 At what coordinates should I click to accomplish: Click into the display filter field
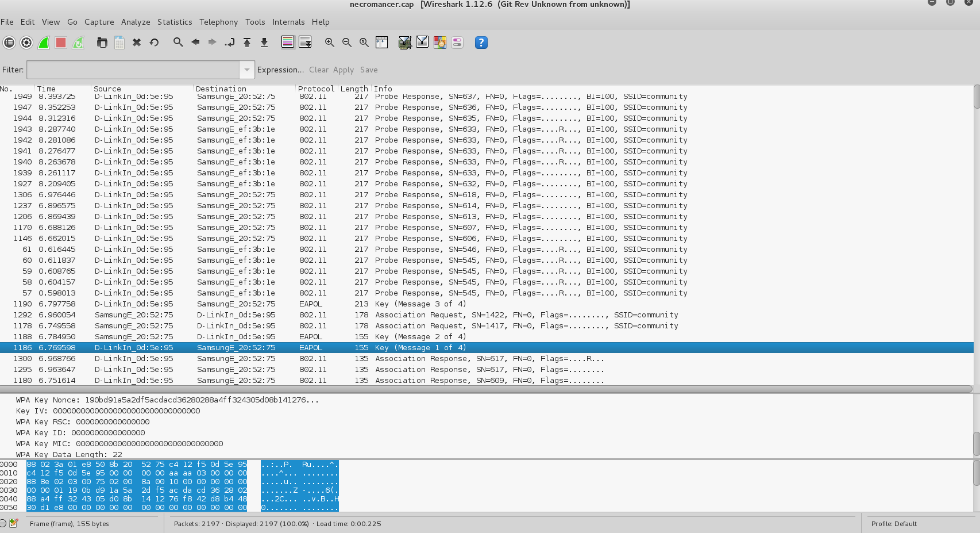133,70
